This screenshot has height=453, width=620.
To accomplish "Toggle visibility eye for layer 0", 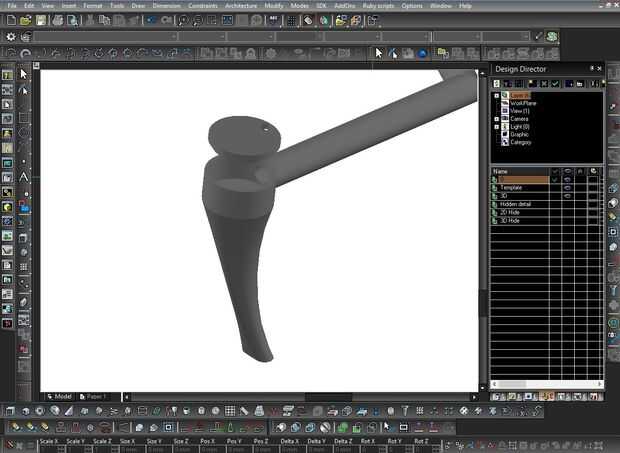I will click(x=567, y=179).
